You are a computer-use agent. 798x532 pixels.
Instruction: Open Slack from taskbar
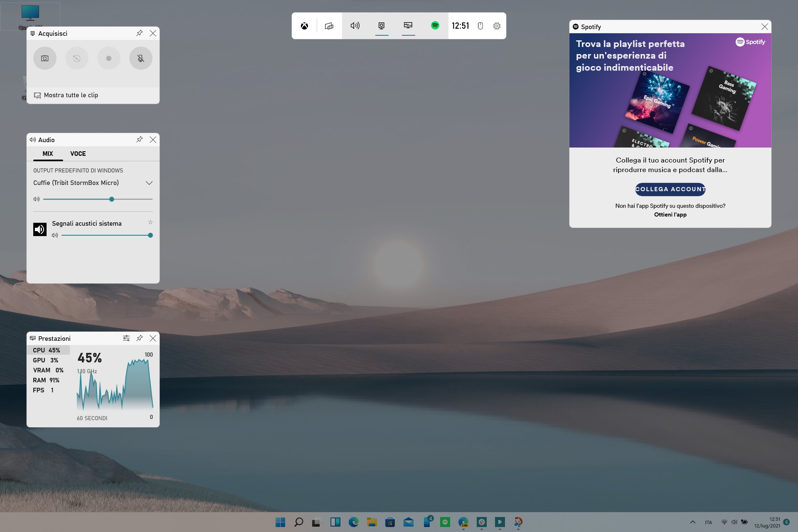pyautogui.click(x=482, y=522)
